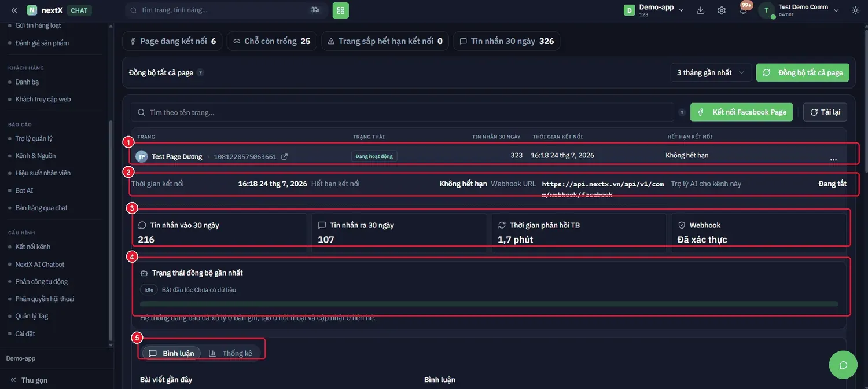Open the settings gear icon
This screenshot has width=868, height=389.
pyautogui.click(x=722, y=10)
